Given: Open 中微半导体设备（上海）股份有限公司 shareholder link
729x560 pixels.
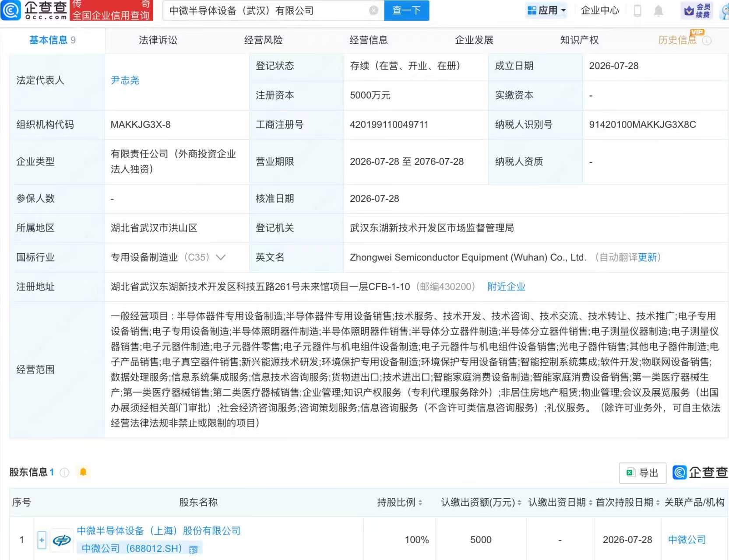Looking at the screenshot, I should coord(158,531).
